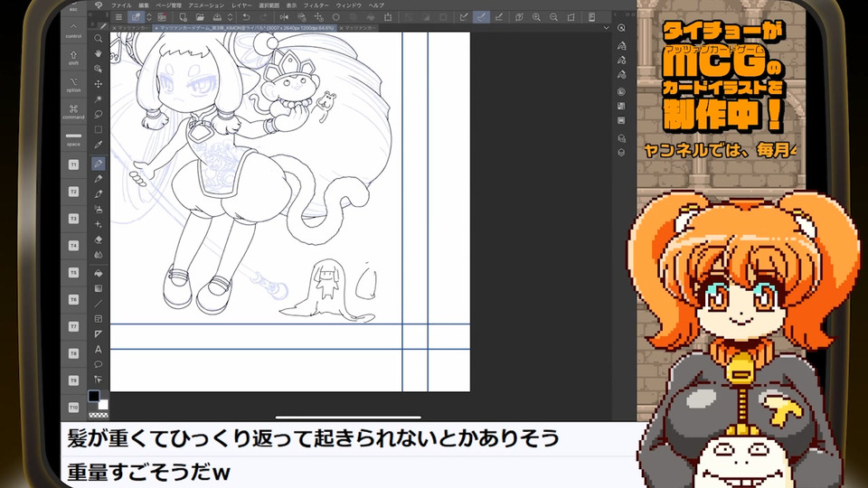Click the Zoom in command bar icon

pos(536,17)
